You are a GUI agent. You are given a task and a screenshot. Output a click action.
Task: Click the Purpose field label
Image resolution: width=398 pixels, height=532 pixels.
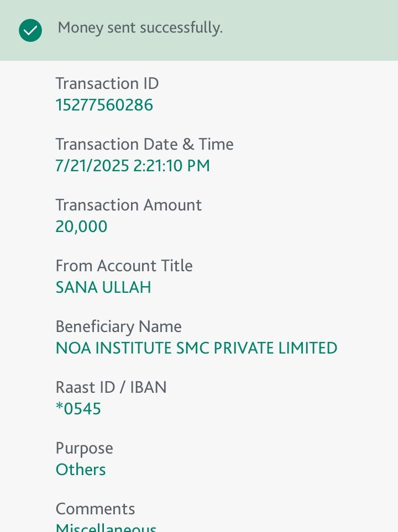coord(84,448)
